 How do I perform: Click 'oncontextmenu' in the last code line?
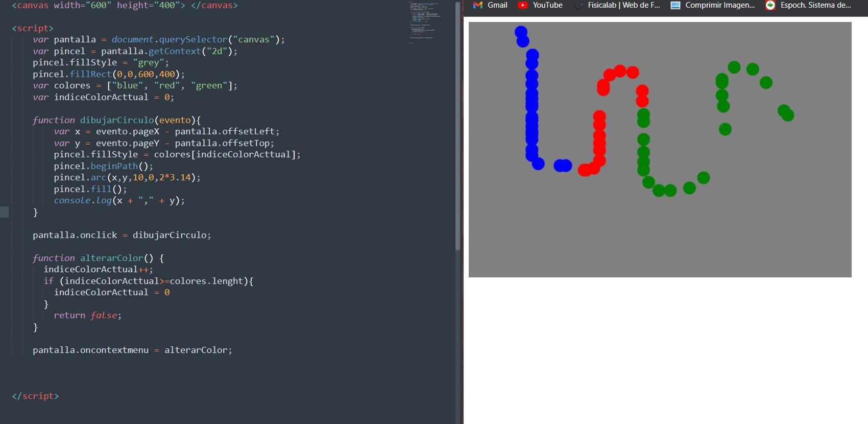114,350
